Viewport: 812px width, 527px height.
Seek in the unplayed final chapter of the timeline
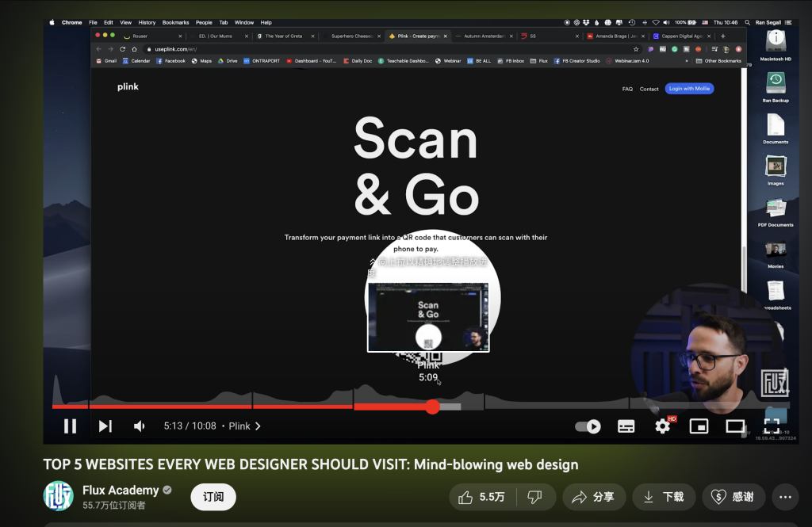click(710, 407)
